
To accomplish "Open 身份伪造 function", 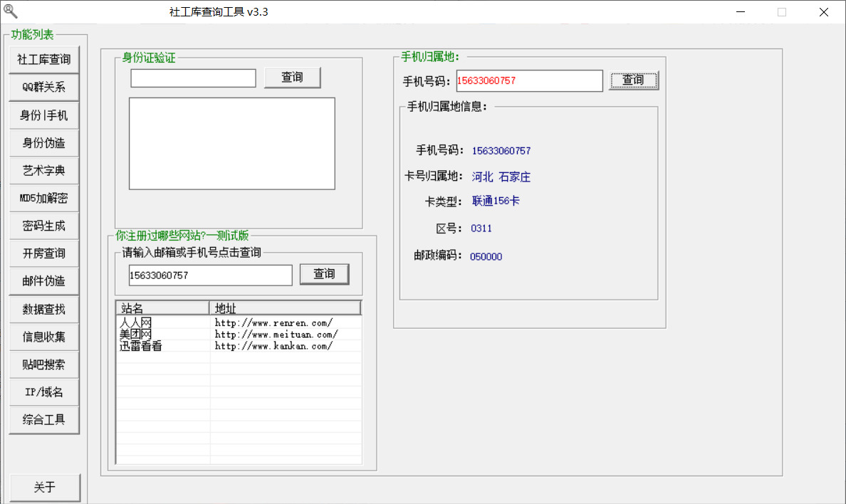I will point(43,143).
